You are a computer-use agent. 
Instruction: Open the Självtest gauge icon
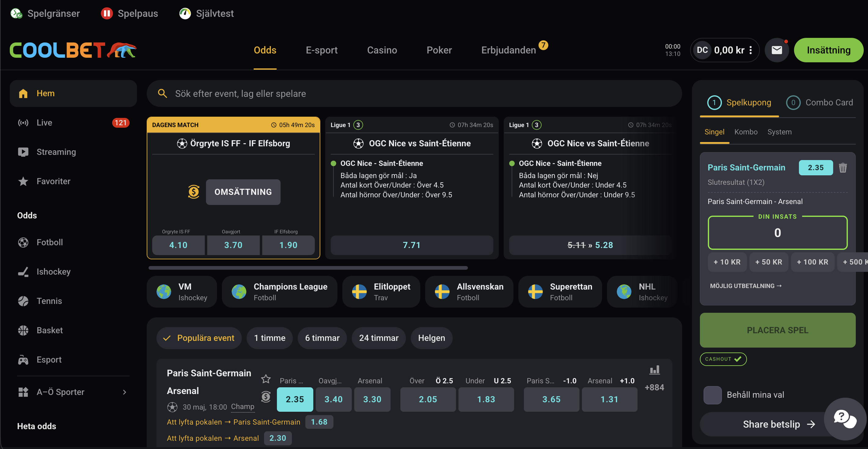coord(185,13)
